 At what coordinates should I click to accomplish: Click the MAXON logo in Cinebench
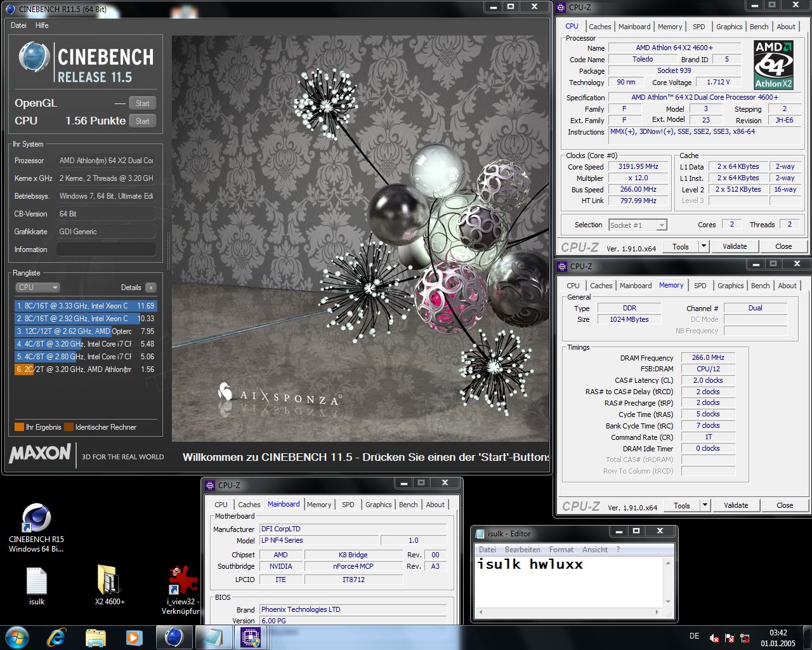[40, 453]
